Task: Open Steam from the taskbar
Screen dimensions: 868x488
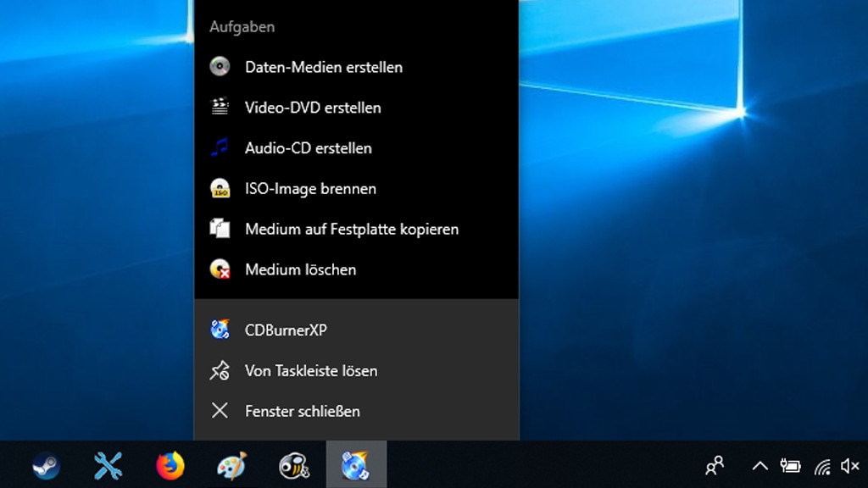Action: pyautogui.click(x=46, y=465)
